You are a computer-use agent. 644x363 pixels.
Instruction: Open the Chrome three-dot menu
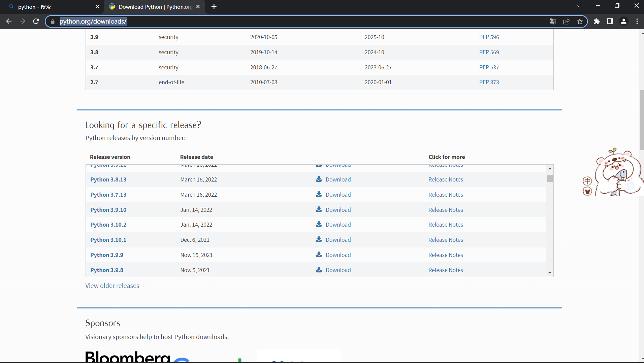tap(637, 22)
